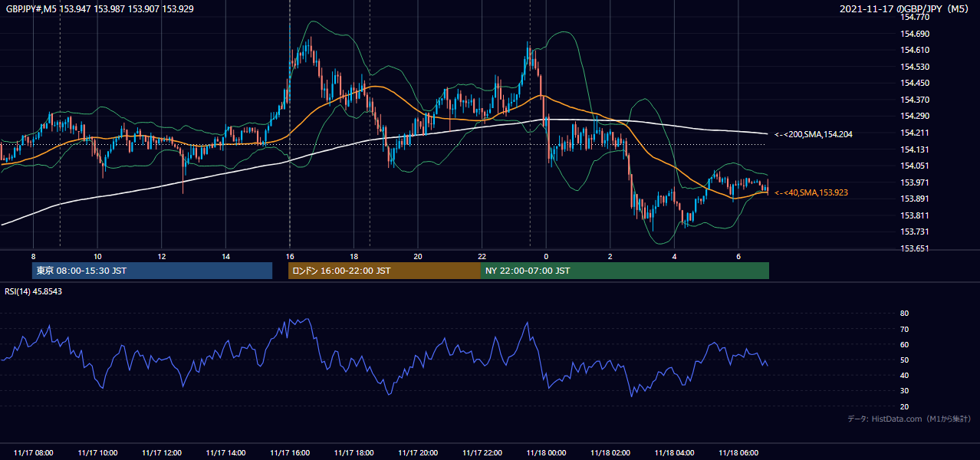Click hour label 14 below price chart

coord(225,256)
